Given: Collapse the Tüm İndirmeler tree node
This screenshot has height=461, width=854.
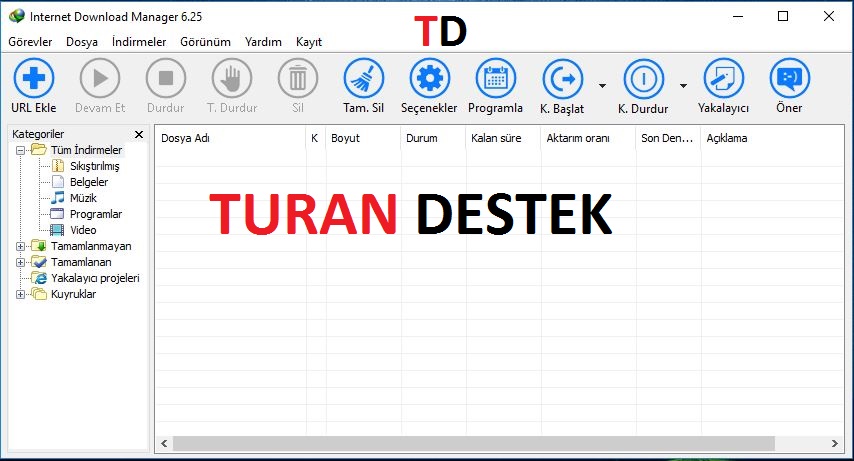Looking at the screenshot, I should pos(20,150).
